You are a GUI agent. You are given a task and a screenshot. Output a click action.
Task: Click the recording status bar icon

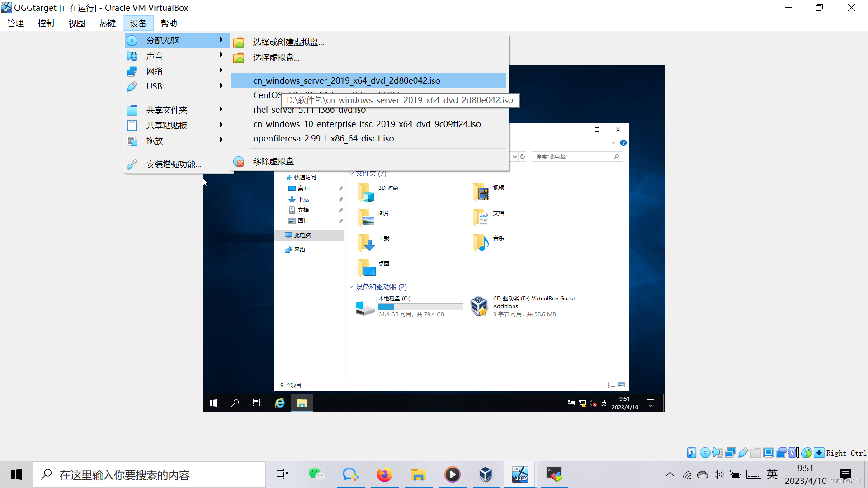[x=781, y=453]
